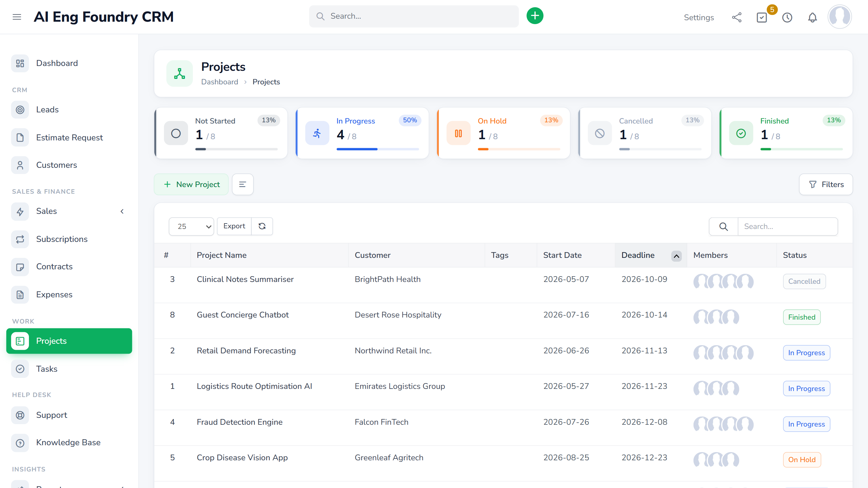The width and height of the screenshot is (868, 488).
Task: Open Customers in sidebar
Action: pos(69,165)
